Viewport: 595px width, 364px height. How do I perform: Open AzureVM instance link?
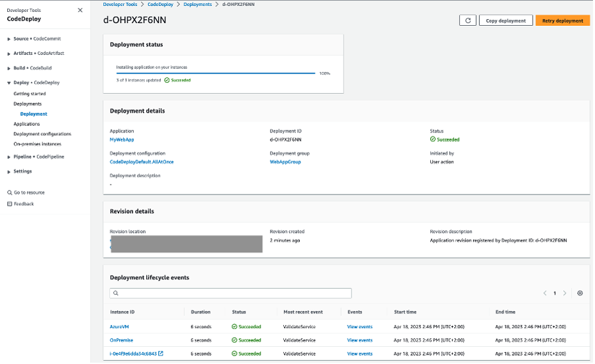coord(119,327)
